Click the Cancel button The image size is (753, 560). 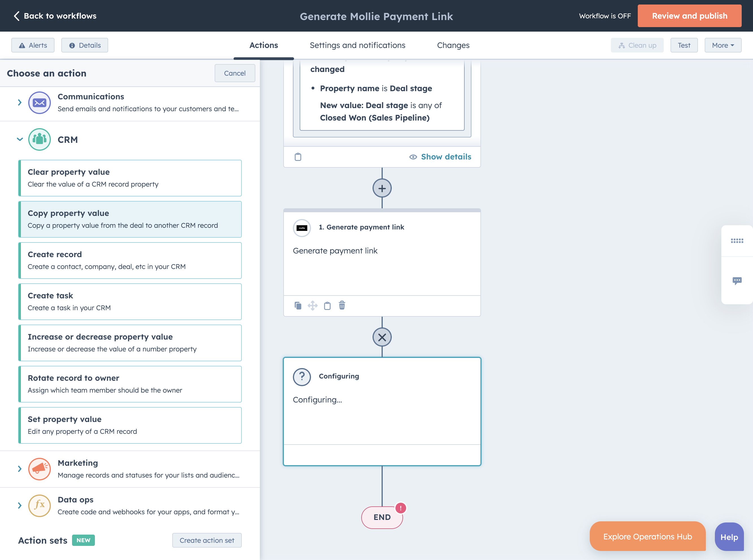(x=235, y=73)
